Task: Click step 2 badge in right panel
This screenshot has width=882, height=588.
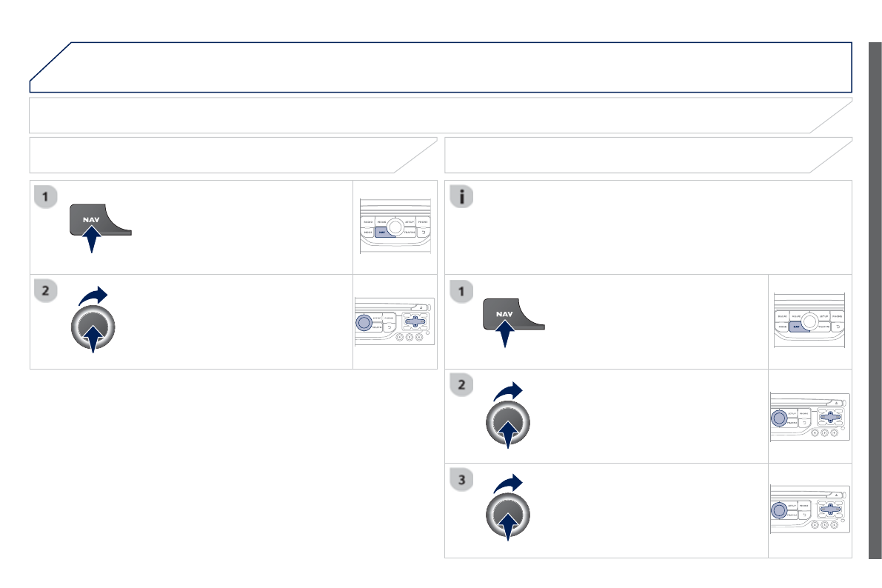Action: [462, 386]
